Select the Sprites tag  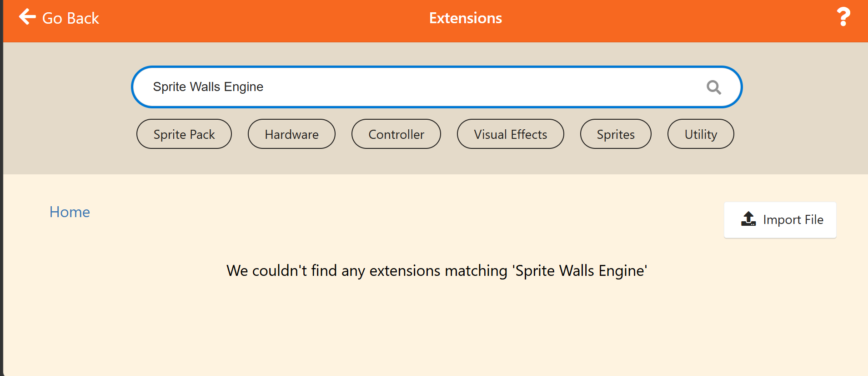click(616, 134)
